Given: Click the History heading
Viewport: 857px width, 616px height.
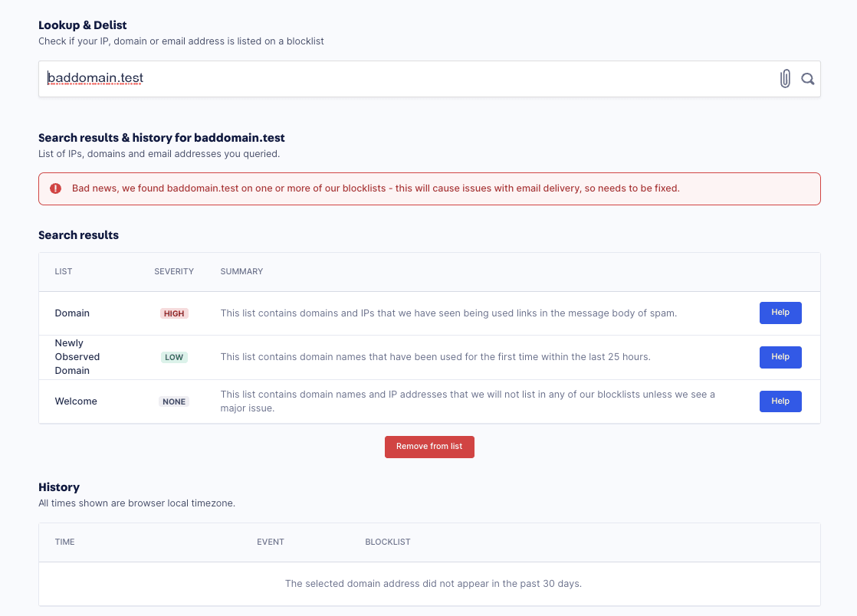Looking at the screenshot, I should coord(59,487).
